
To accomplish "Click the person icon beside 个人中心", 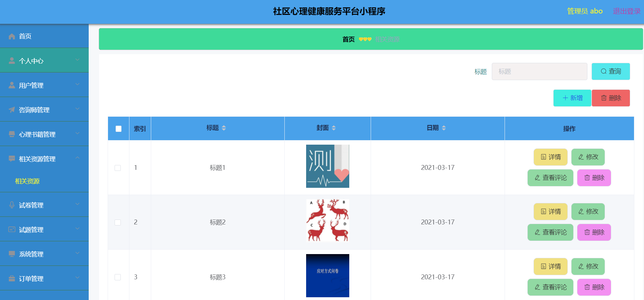I will (12, 61).
